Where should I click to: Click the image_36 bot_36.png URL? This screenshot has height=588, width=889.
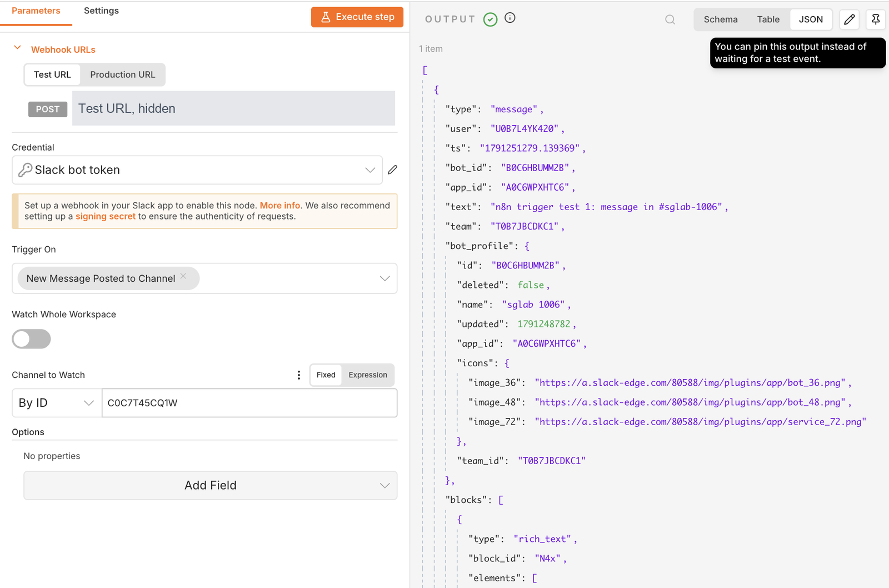[x=690, y=383]
